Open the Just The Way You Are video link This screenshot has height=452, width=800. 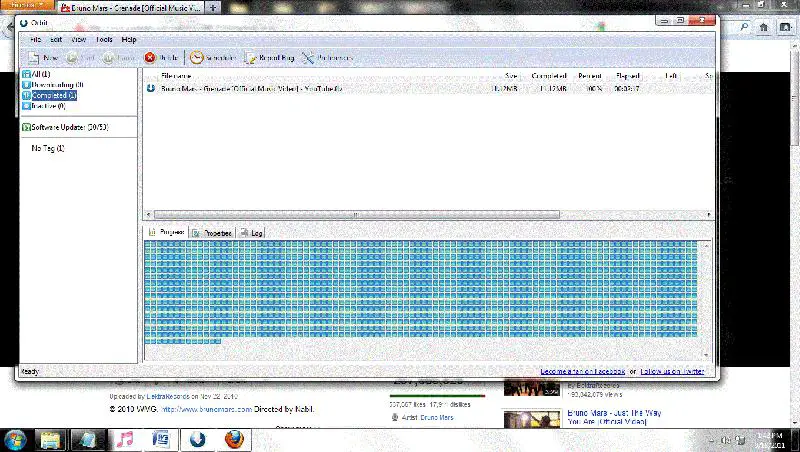pos(614,417)
